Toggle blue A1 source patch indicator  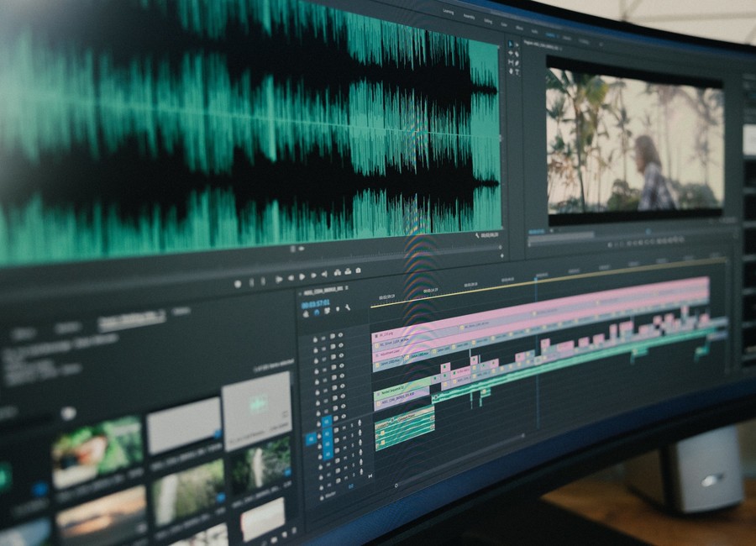311,439
